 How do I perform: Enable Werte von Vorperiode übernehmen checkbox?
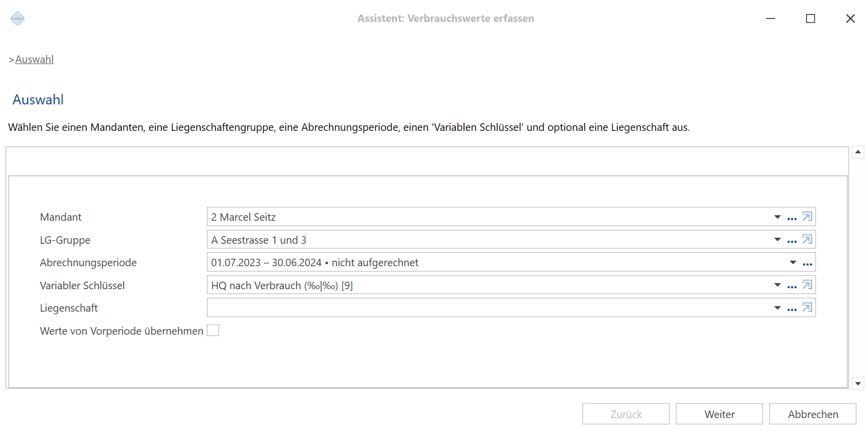click(213, 331)
